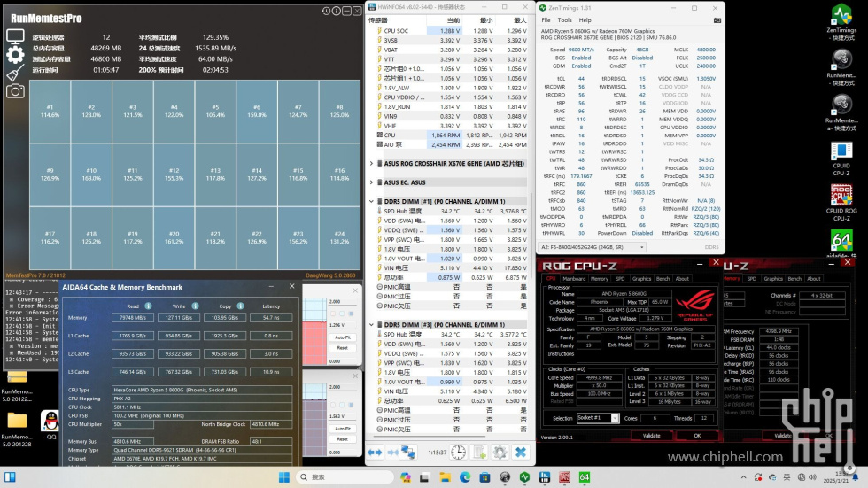This screenshot has width=868, height=488.
Task: Take a screenshot with RunMemtestPro camera icon
Action: [15, 90]
